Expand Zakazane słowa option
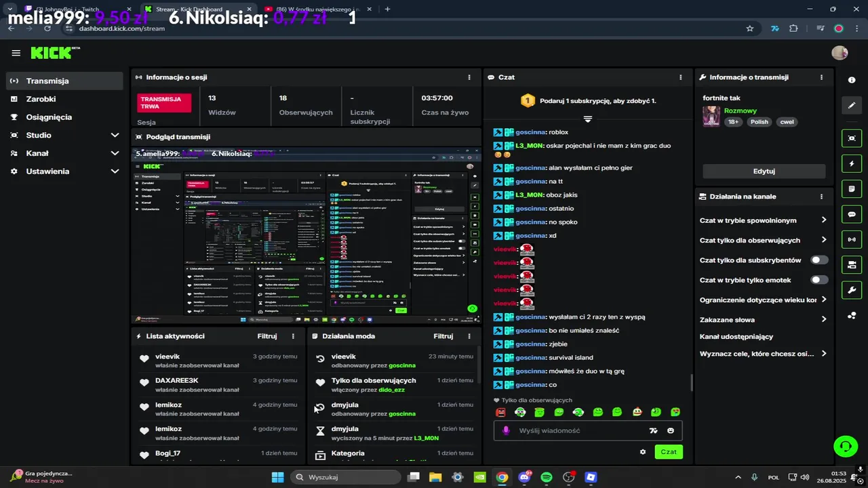 pos(763,319)
